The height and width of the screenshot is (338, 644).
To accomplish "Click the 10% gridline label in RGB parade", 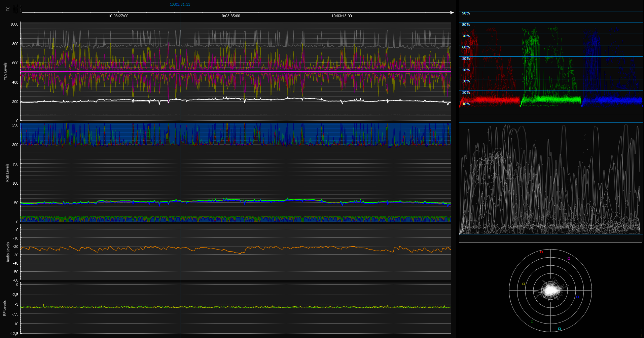I will [466, 104].
